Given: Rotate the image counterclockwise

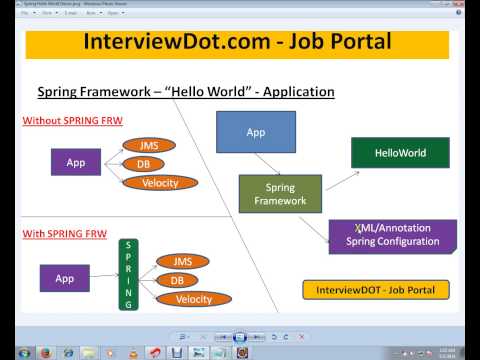Looking at the screenshot, I should coord(274,337).
